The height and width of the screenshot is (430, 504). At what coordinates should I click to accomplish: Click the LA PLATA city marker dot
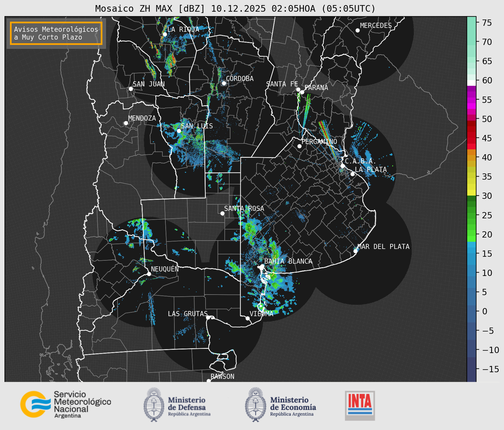click(353, 174)
